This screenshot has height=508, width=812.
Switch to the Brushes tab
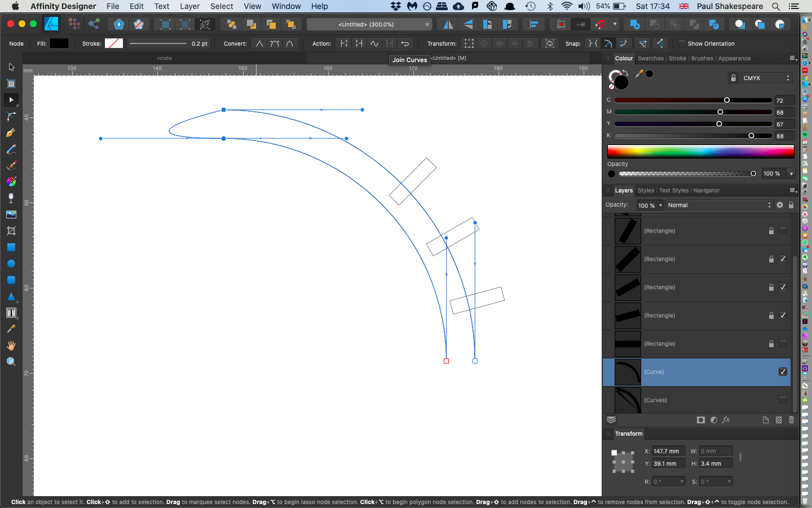tap(702, 58)
